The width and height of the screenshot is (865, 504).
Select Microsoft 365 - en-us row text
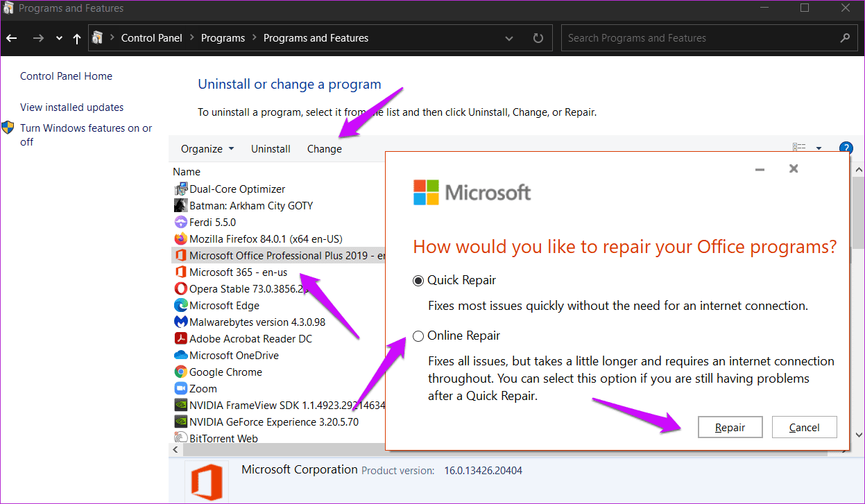(238, 272)
